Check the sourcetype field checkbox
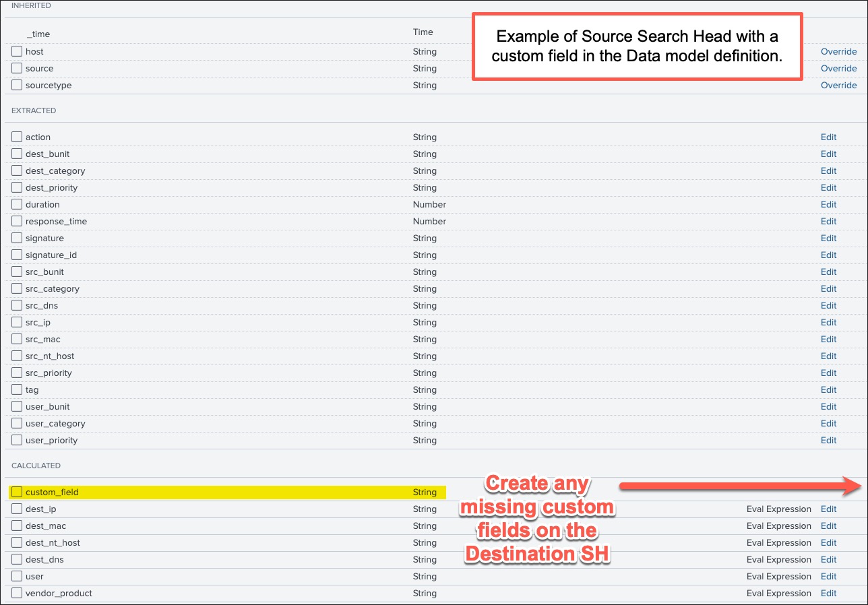Image resolution: width=868 pixels, height=605 pixels. (16, 85)
